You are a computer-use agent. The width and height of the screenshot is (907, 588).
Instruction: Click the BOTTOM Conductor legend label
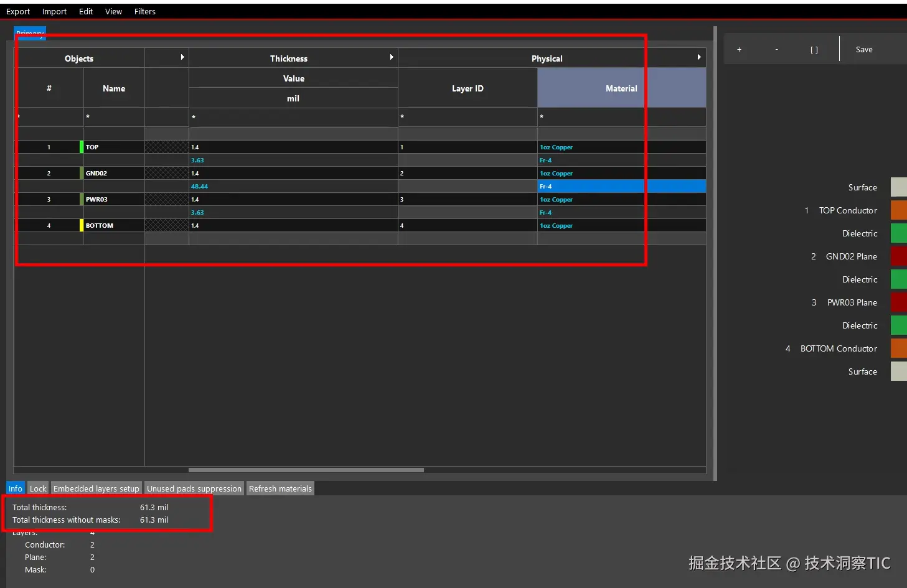[839, 348]
